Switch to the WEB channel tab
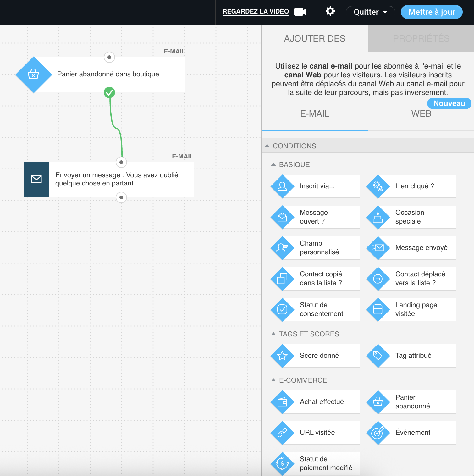This screenshot has height=476, width=474. [x=421, y=114]
